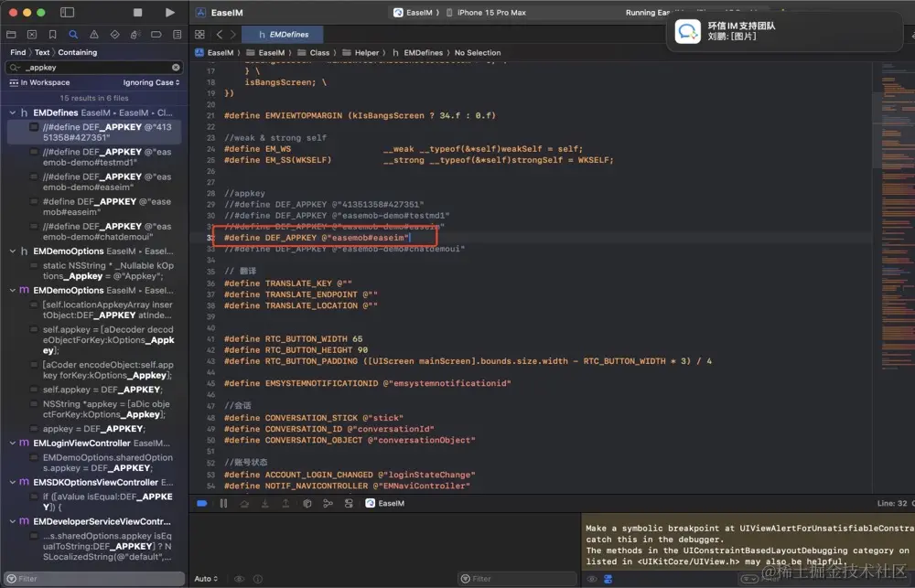Select result if aValue isEqual:DEF_APPKEY
This screenshot has width=915, height=588.
click(x=94, y=502)
